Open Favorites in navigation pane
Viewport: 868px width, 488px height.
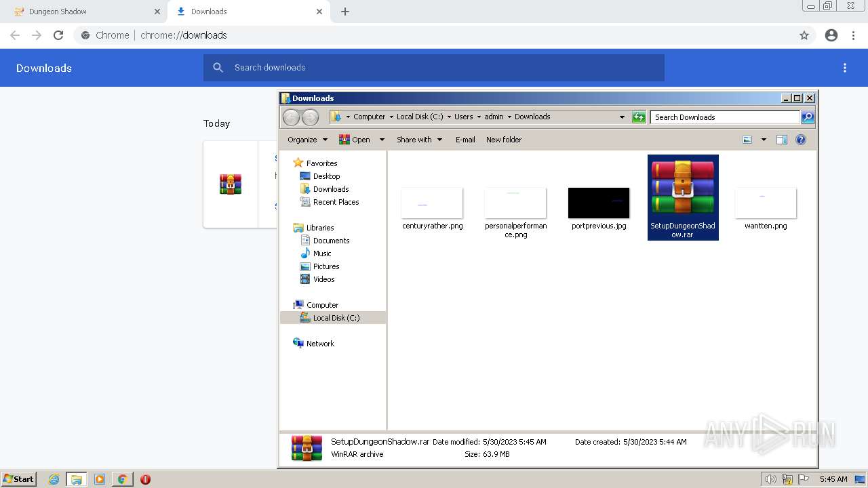(321, 163)
